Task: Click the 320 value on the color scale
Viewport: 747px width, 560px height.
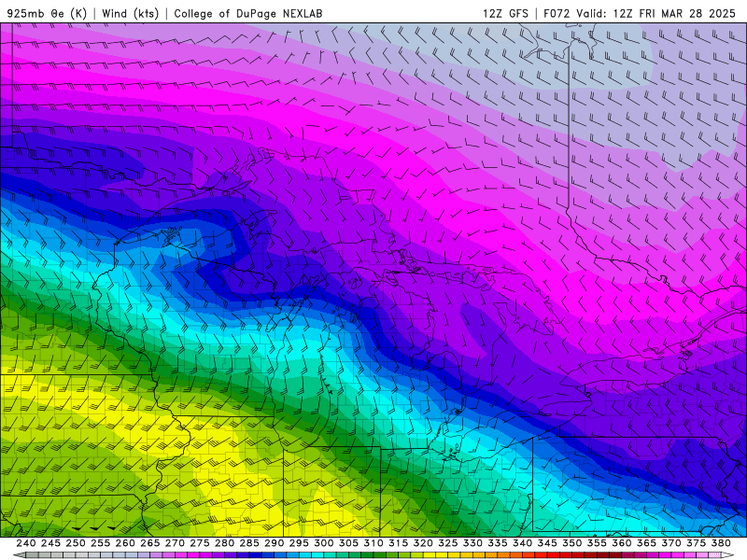Action: coord(423,543)
